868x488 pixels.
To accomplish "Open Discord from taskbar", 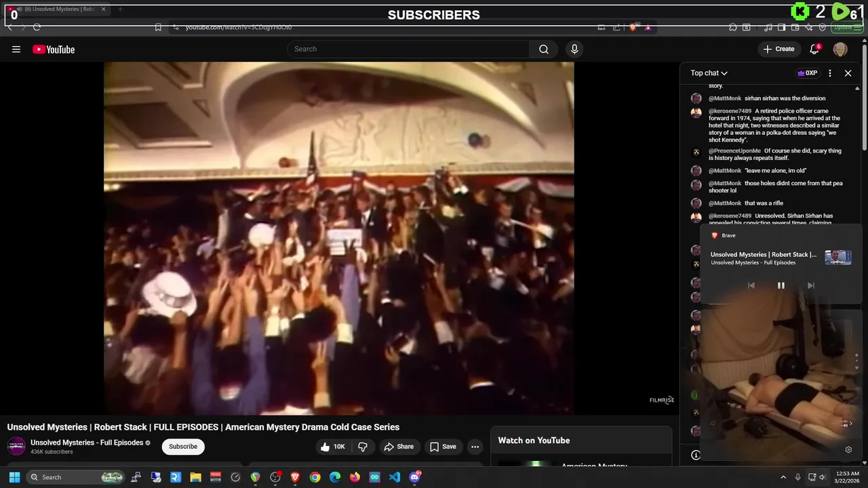I will (415, 477).
